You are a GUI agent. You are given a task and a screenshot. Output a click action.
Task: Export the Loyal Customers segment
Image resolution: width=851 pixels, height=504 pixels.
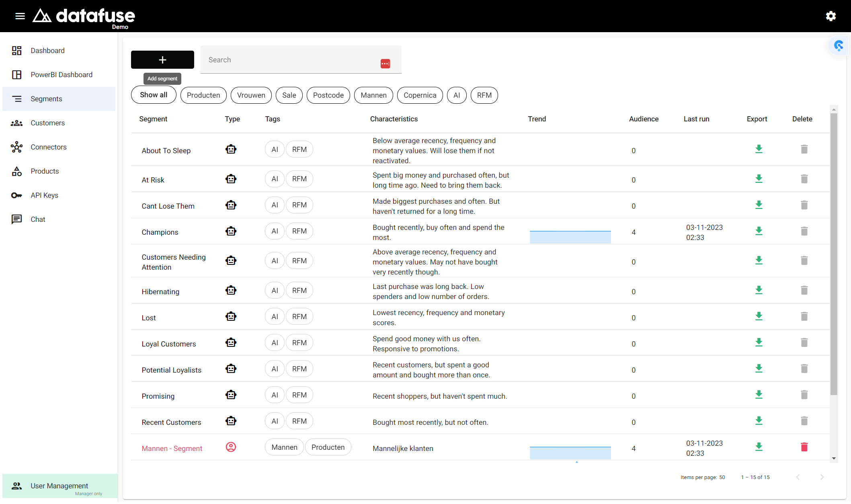759,342
